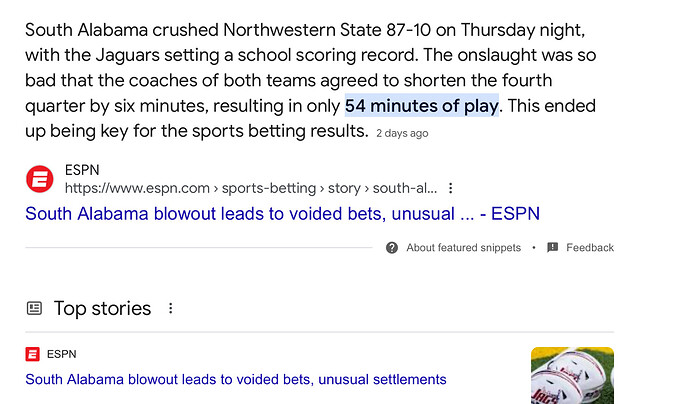Open the Top stories "unusual settlements" article link
This screenshot has height=404, width=690.
click(236, 379)
